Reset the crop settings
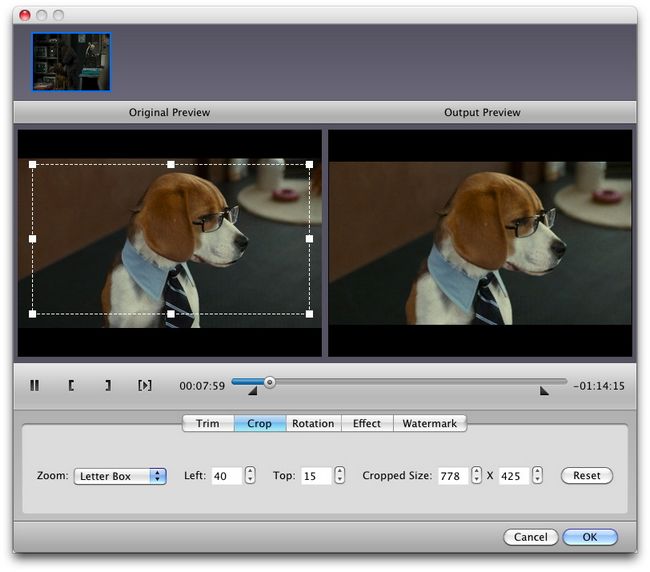Viewport: 650px width, 572px height. 587,475
